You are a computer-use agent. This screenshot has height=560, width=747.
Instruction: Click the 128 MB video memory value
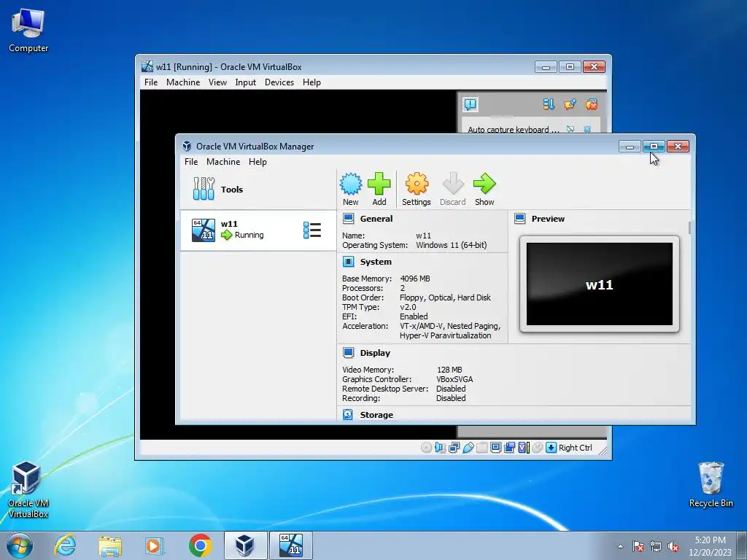[x=449, y=370]
